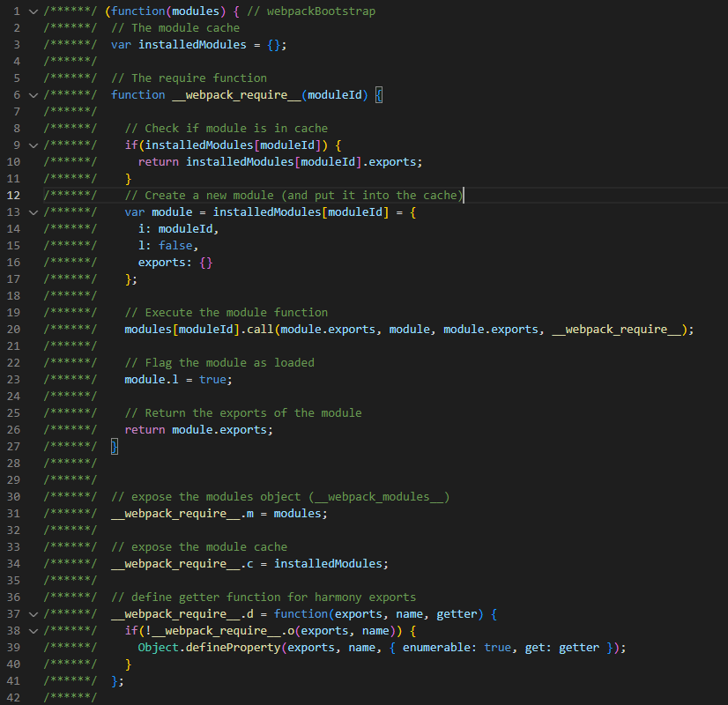Image resolution: width=728 pixels, height=705 pixels.
Task: Click line number 20 in the gutter
Action: click(x=13, y=330)
